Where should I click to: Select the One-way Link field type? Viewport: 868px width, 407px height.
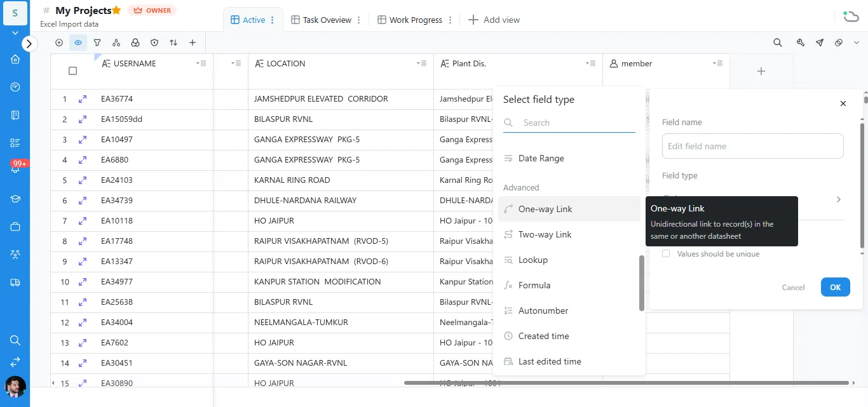click(x=569, y=209)
